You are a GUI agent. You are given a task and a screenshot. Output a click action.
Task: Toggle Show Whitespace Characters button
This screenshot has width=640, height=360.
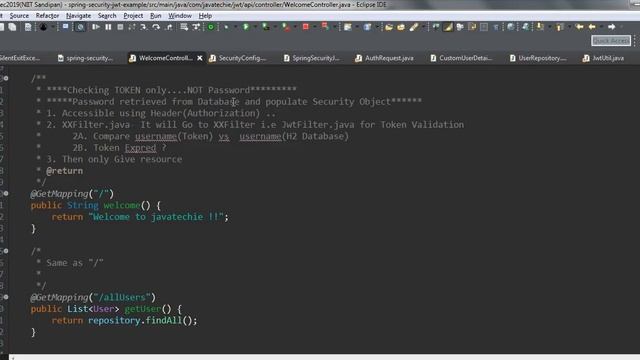[x=496, y=27]
